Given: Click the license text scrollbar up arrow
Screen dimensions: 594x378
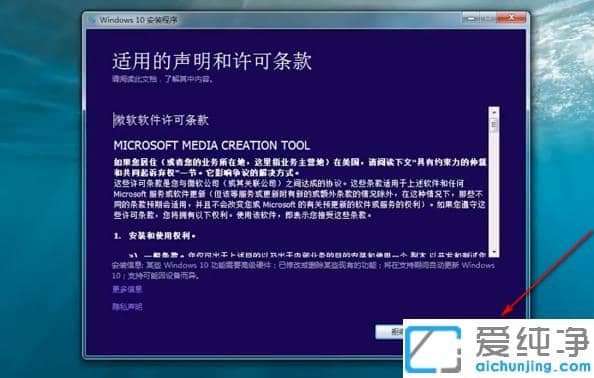Looking at the screenshot, I should [494, 112].
